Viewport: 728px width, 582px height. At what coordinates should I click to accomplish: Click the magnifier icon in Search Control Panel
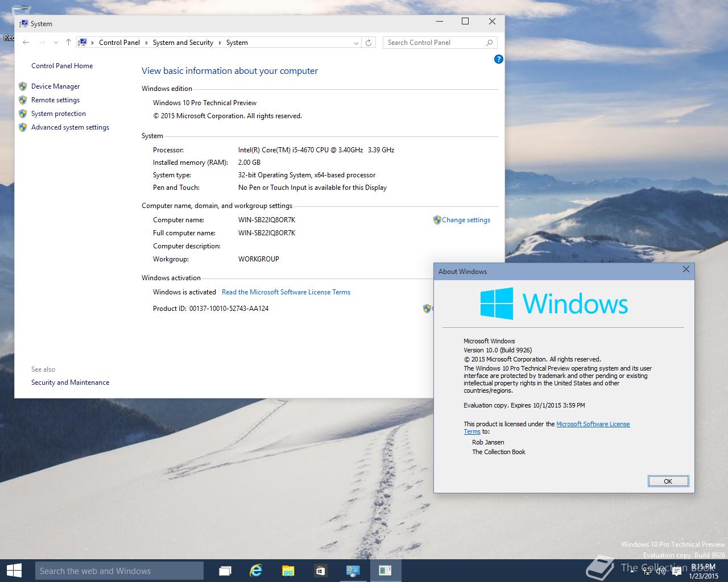click(x=489, y=43)
